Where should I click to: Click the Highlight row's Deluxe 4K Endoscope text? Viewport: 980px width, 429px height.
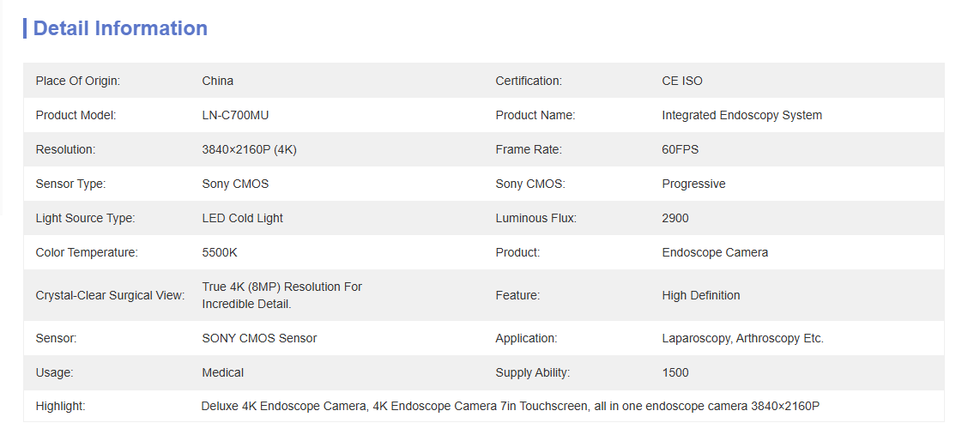click(x=283, y=405)
